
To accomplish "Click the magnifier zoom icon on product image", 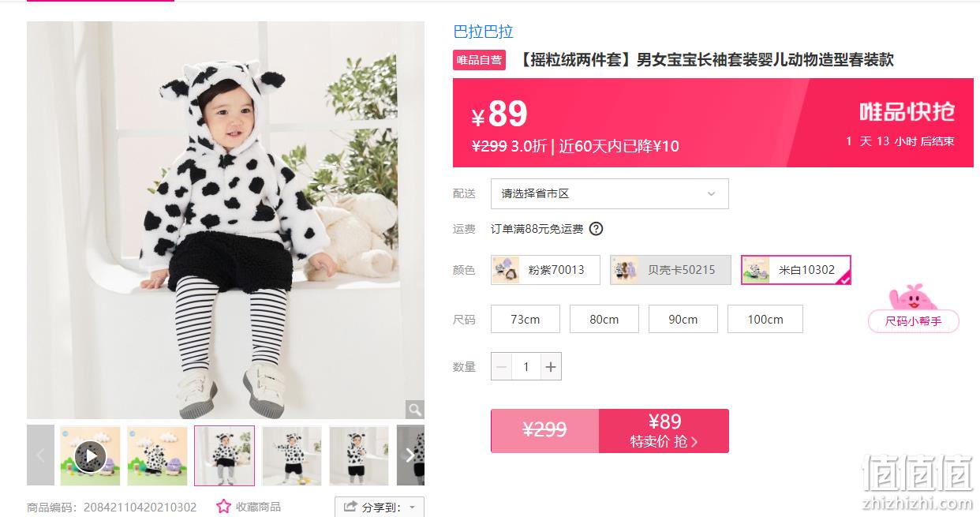I will coord(414,409).
